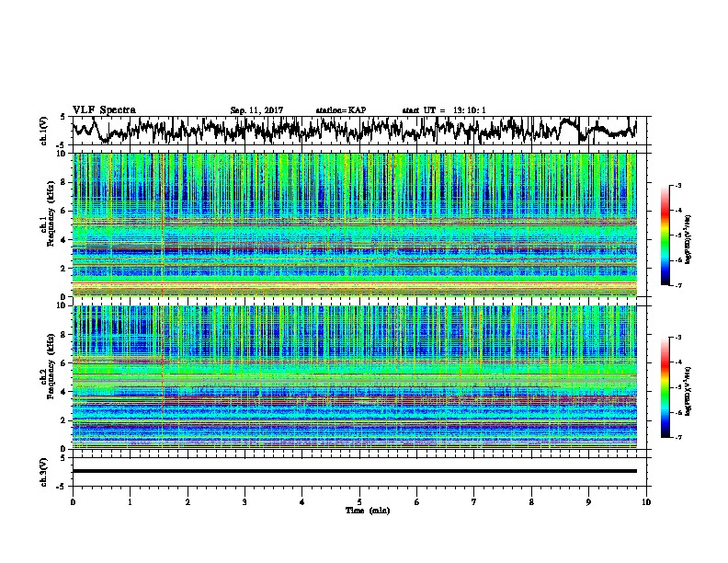Click the time axis tick '1'
This screenshot has height=563, width=728.
point(130,502)
